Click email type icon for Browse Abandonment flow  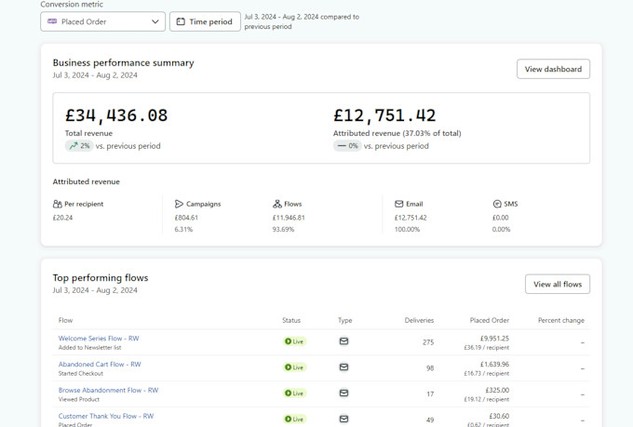coord(344,393)
